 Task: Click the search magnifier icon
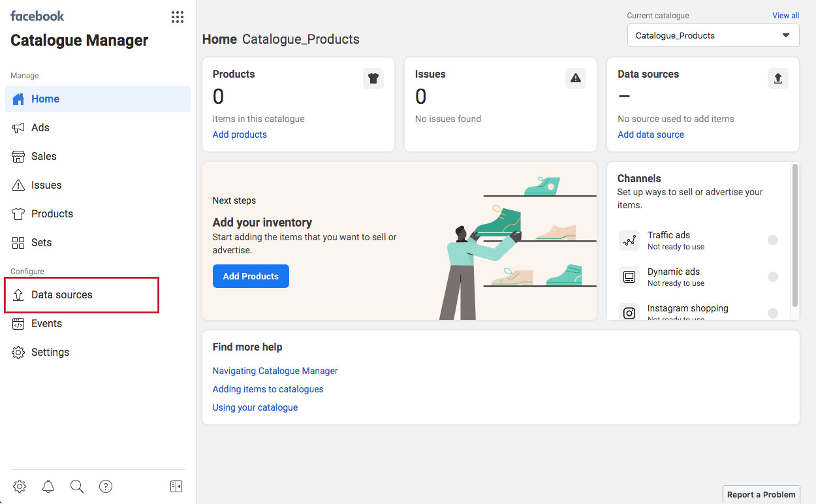coord(77,486)
